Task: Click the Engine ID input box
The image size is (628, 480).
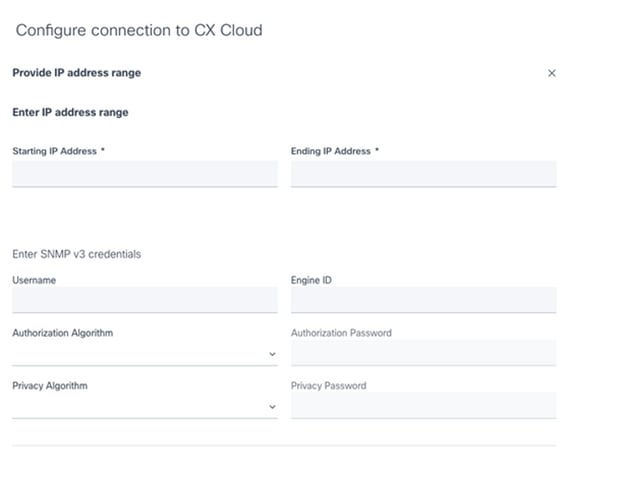Action: coord(423,300)
